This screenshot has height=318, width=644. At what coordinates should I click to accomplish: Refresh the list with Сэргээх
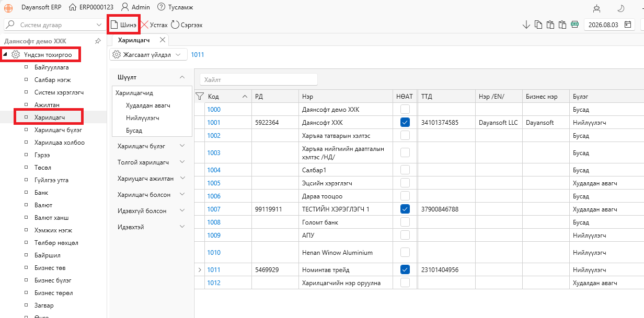point(187,25)
